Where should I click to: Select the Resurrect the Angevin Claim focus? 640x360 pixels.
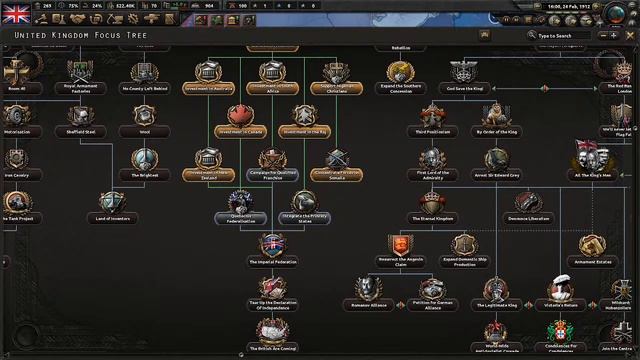coord(400,251)
